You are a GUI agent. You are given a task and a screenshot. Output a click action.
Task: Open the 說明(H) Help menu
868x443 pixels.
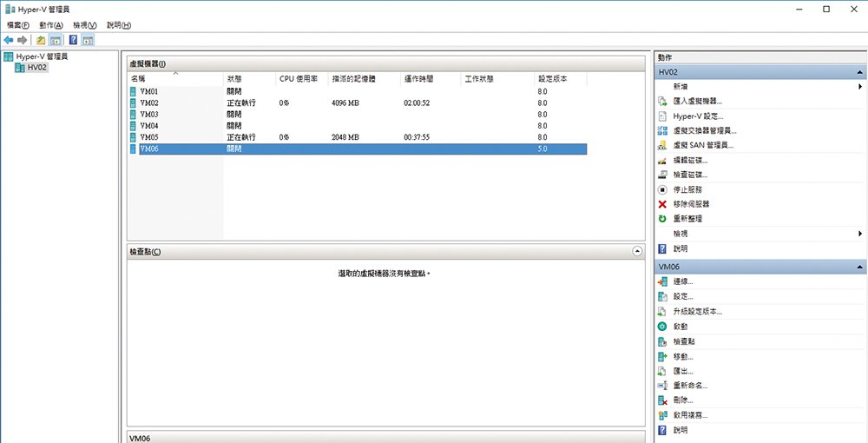click(x=118, y=25)
